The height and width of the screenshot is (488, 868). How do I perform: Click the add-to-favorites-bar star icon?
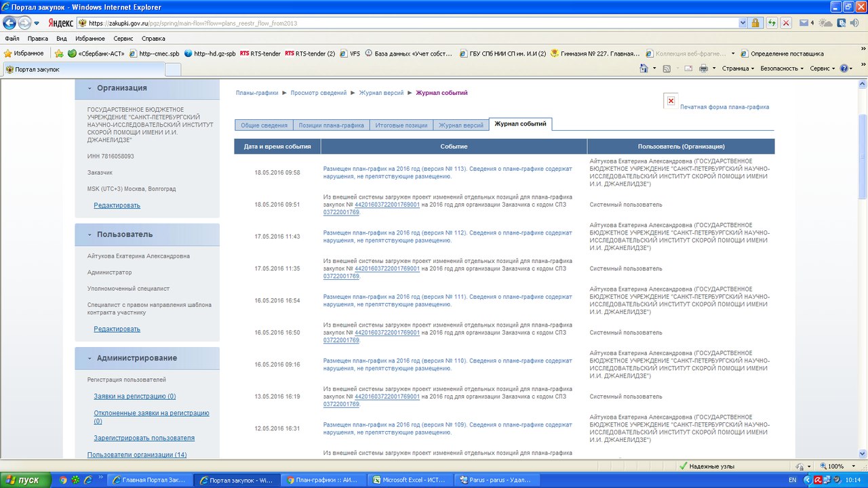pyautogui.click(x=59, y=53)
